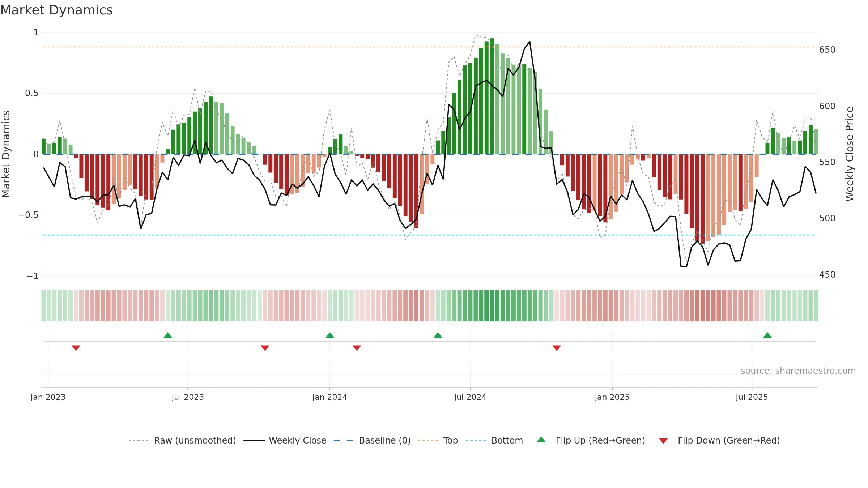This screenshot has height=488, width=868.
Task: Click the 600 price axis tick label
Action: point(827,106)
